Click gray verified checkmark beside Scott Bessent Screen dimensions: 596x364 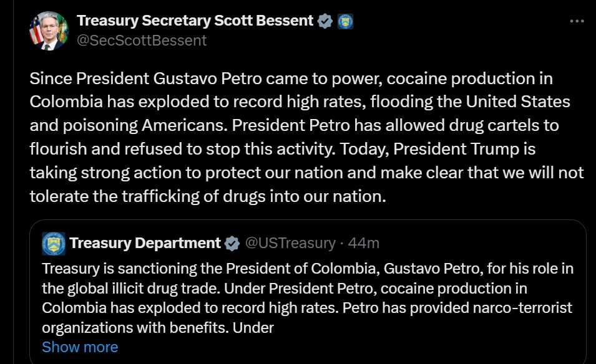[x=325, y=21]
